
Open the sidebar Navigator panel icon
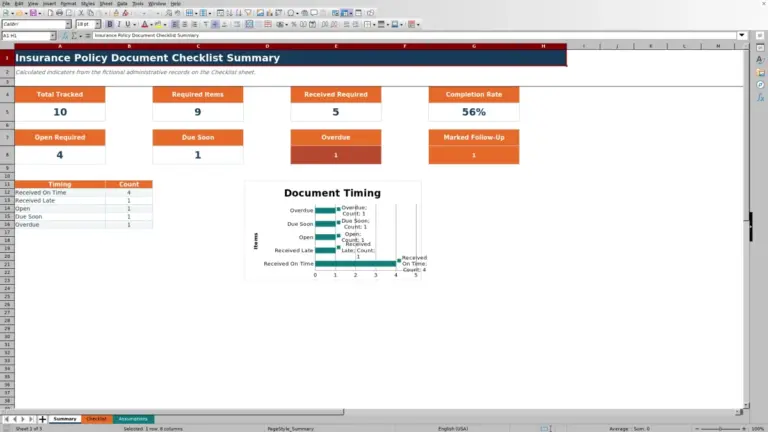click(x=760, y=85)
